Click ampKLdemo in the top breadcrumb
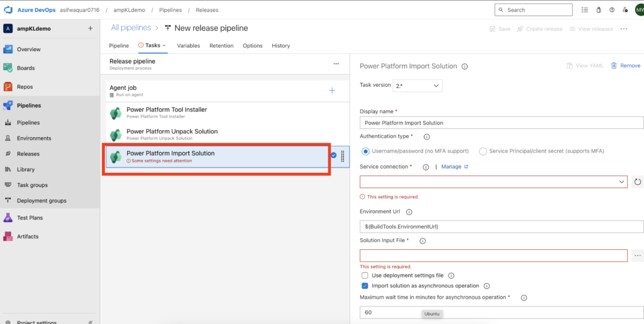The image size is (644, 324). click(x=130, y=10)
